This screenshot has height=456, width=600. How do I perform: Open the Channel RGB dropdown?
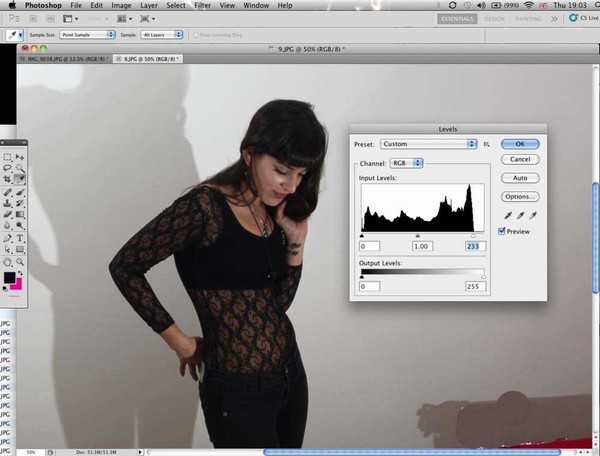coord(405,163)
